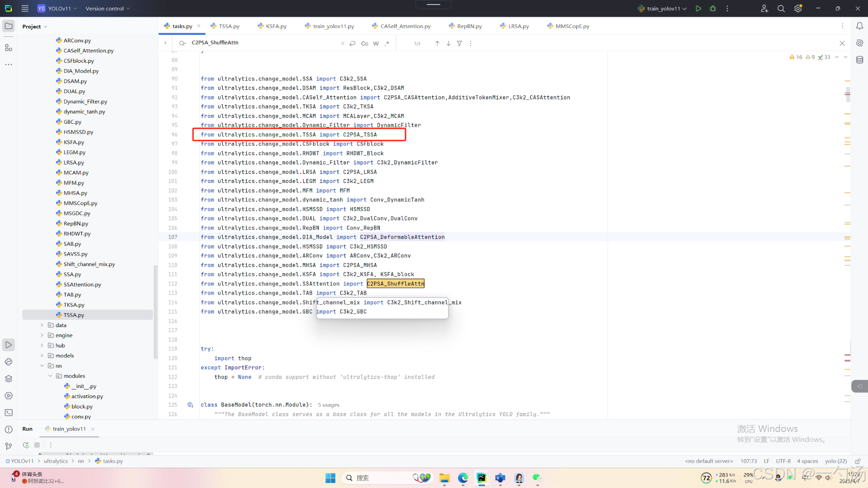Run train_yolov11 with the green play button
Viewport: 868px width, 488px height.
tap(698, 9)
